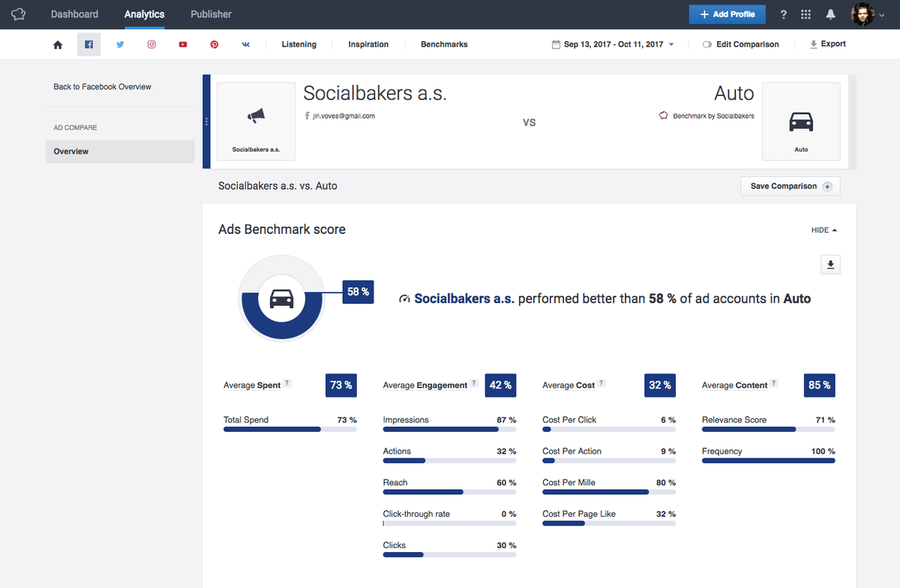
Task: Click the Average Engagement heading
Action: click(x=425, y=385)
